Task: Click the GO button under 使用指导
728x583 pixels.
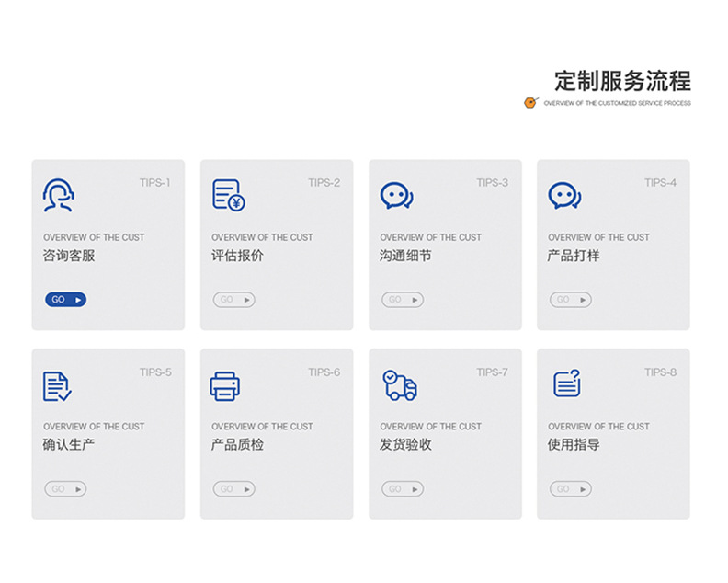Action: (571, 488)
